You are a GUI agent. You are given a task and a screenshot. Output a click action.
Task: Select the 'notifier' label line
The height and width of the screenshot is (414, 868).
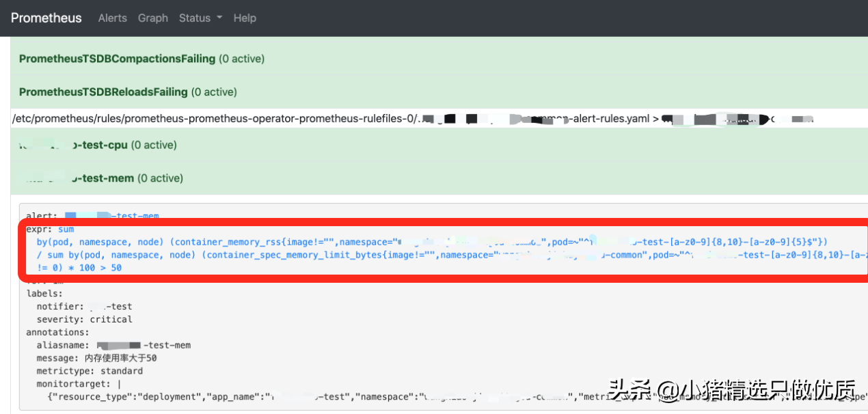(x=85, y=307)
